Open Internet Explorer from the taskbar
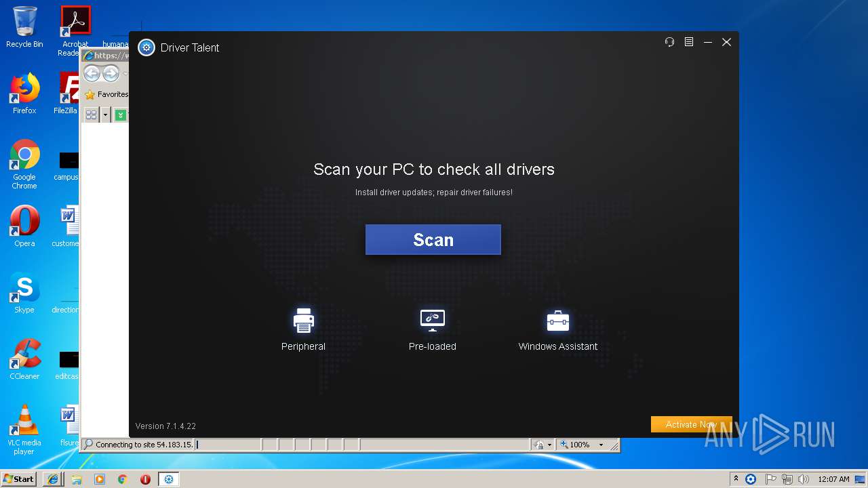The height and width of the screenshot is (488, 868). tap(54, 479)
